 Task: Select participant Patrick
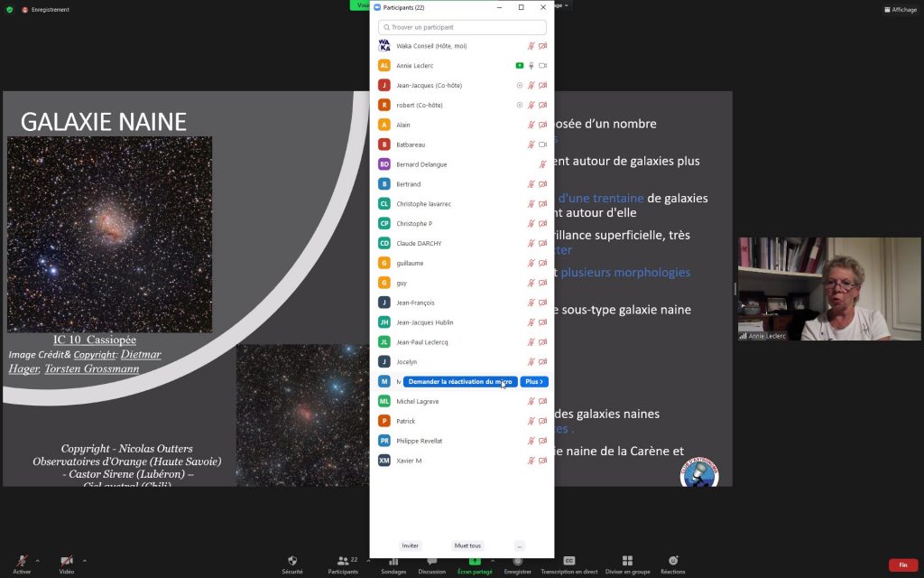(462, 421)
